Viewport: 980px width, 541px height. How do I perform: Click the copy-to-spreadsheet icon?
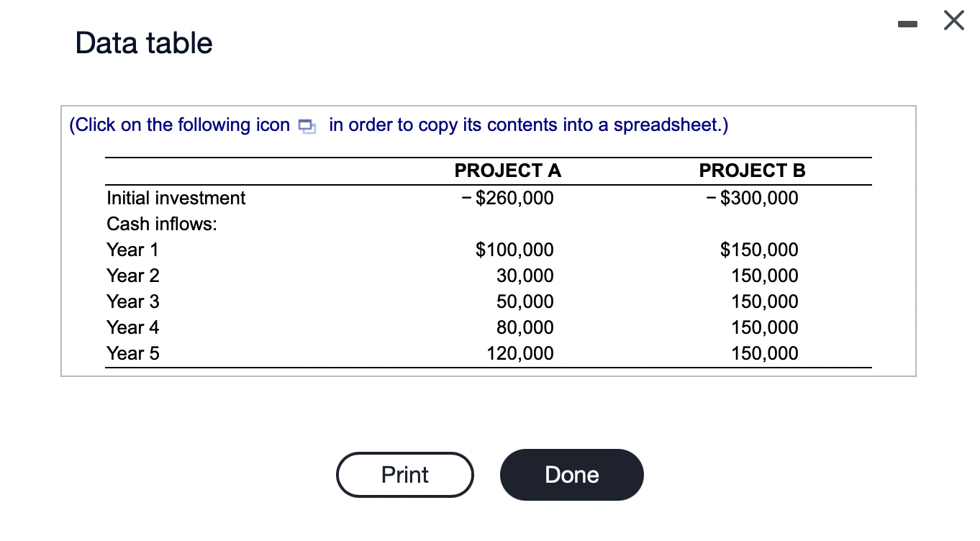click(306, 127)
